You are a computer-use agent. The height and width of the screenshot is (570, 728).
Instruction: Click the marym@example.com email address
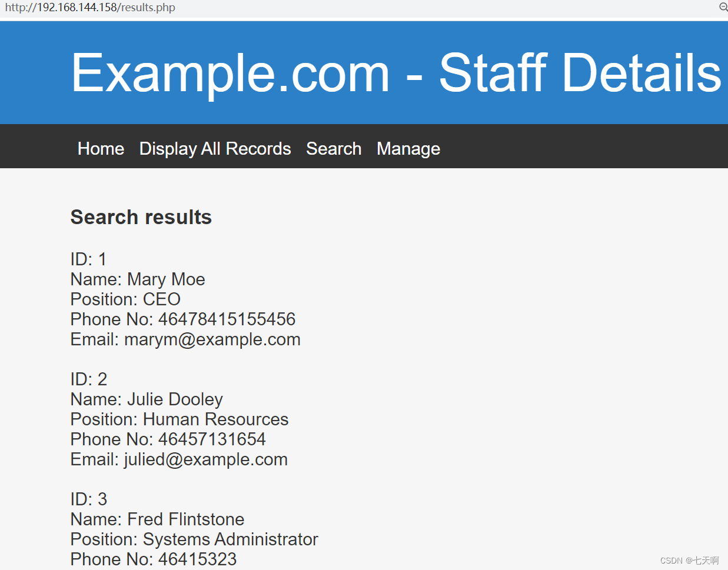coord(212,339)
